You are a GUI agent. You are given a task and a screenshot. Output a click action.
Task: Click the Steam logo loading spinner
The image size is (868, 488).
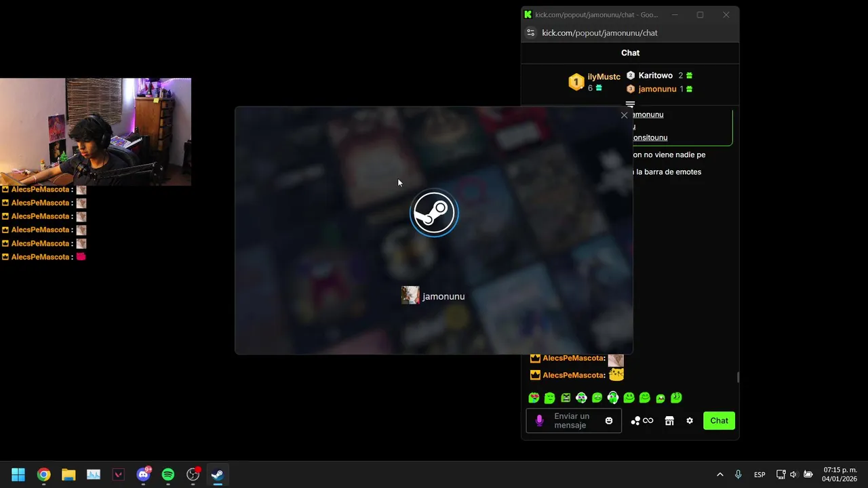pyautogui.click(x=434, y=213)
